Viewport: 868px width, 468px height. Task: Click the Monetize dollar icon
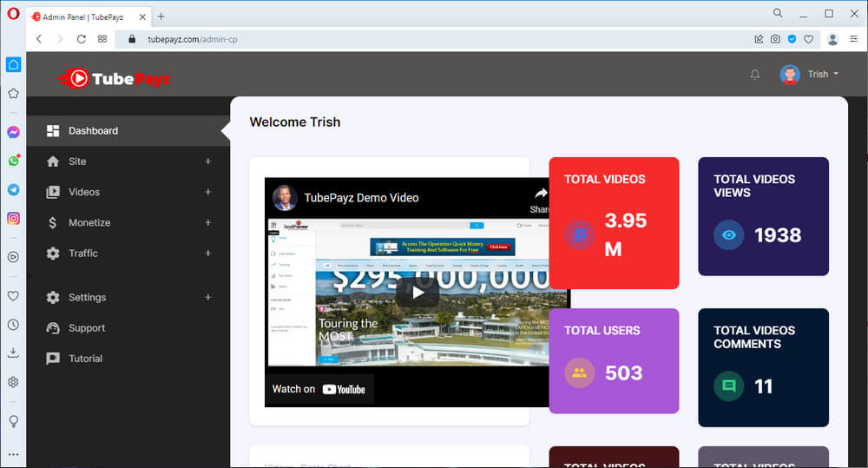tap(53, 222)
